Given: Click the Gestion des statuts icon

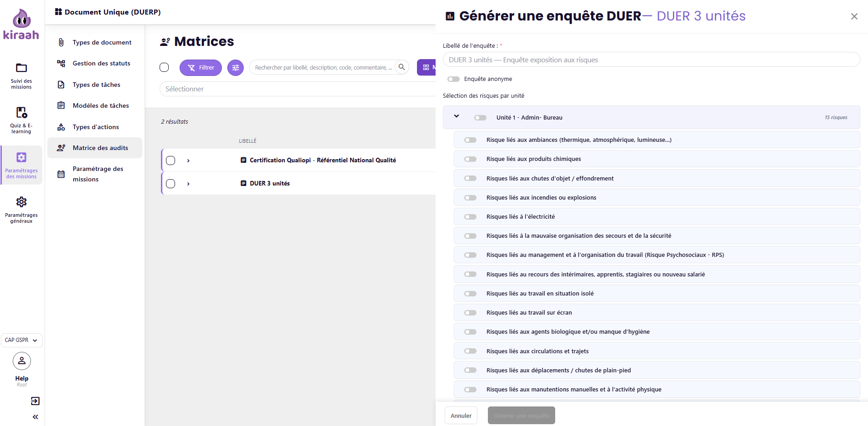Looking at the screenshot, I should pyautogui.click(x=61, y=64).
